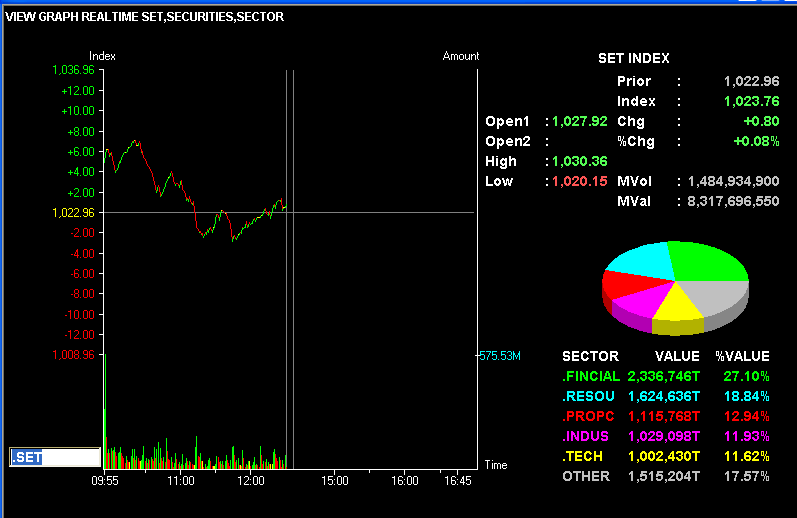Click the 11:00 time axis label

pyautogui.click(x=180, y=481)
